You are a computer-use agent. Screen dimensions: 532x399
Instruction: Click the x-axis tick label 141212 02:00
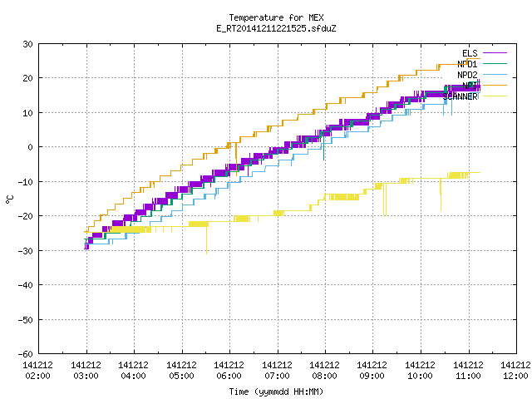(38, 371)
